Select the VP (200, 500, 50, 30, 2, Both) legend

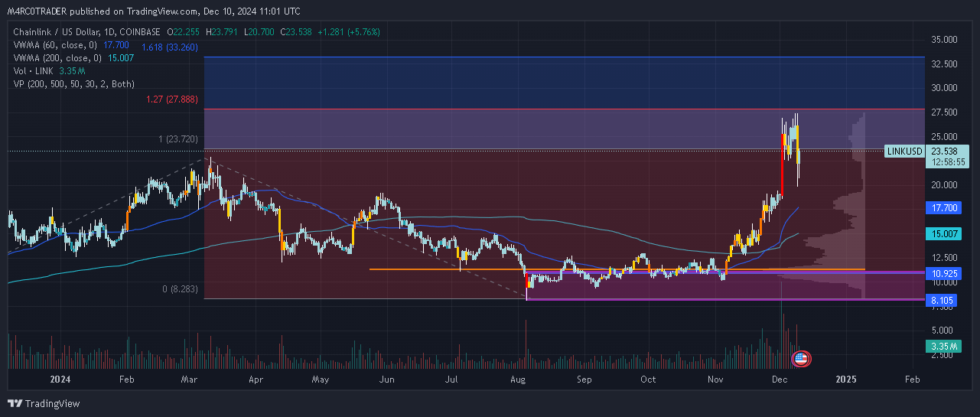tap(73, 84)
